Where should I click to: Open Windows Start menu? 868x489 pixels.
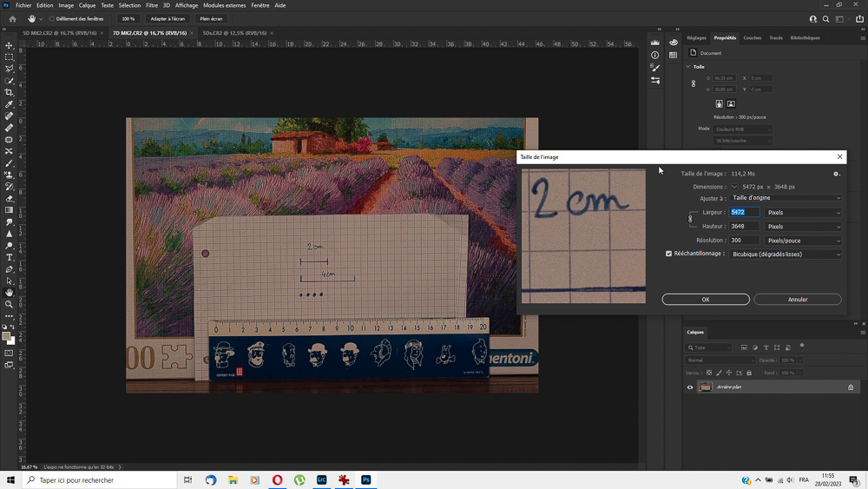[x=10, y=479]
